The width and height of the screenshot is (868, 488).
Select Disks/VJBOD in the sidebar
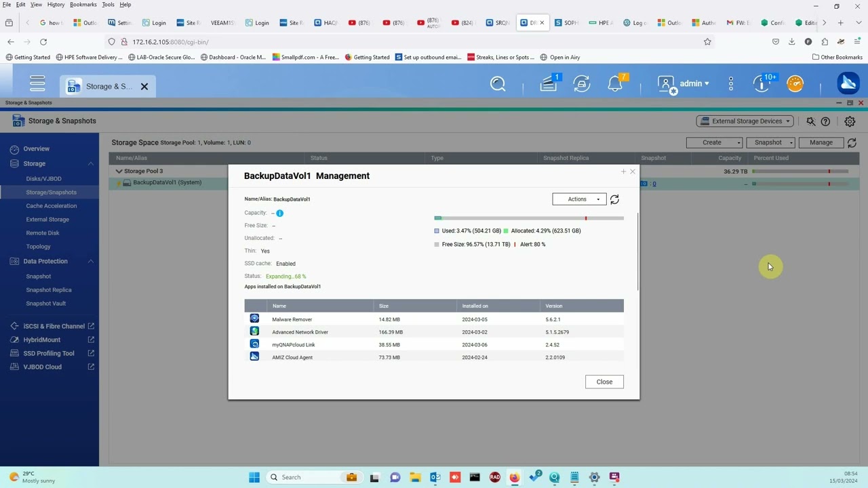(x=43, y=178)
